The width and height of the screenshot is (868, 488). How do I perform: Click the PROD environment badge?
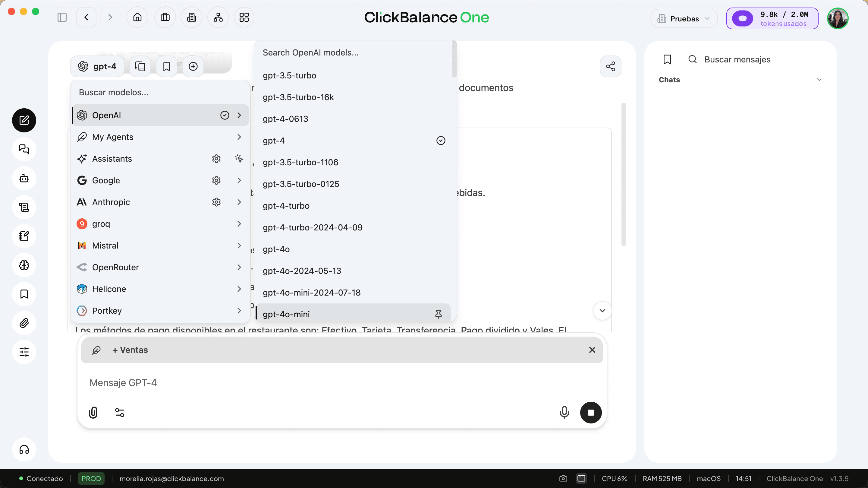pyautogui.click(x=91, y=478)
